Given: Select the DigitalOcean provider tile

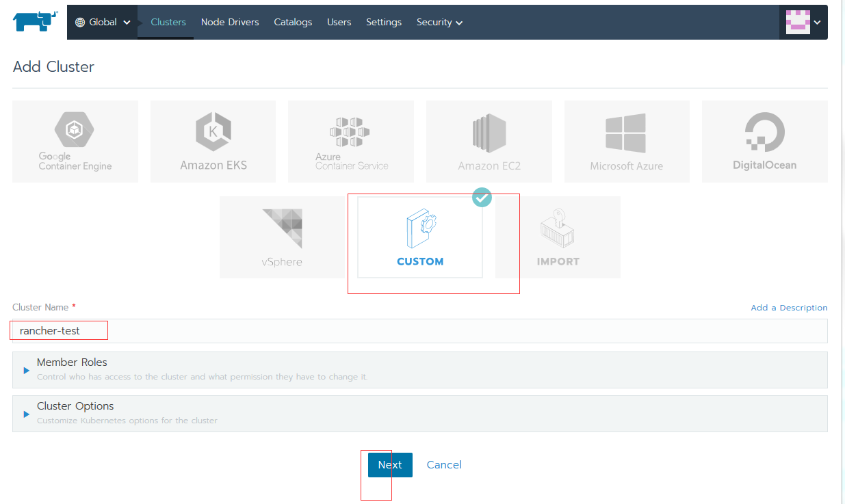Looking at the screenshot, I should (765, 142).
